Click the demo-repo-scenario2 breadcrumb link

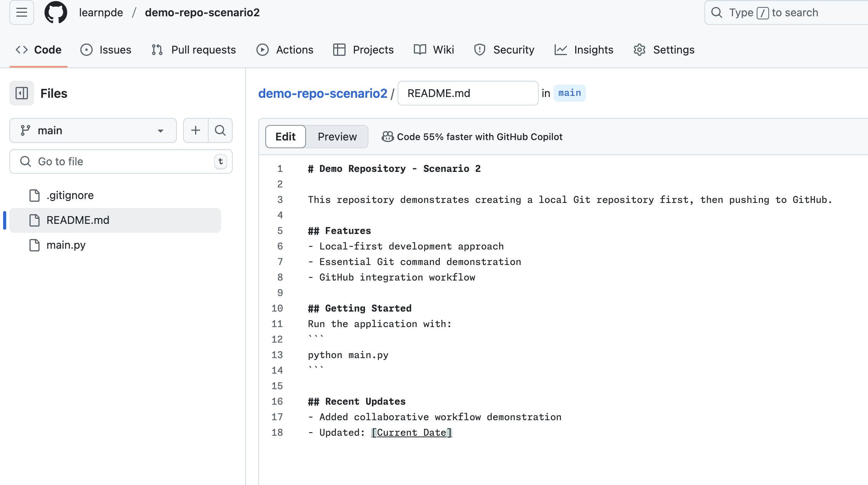(323, 93)
